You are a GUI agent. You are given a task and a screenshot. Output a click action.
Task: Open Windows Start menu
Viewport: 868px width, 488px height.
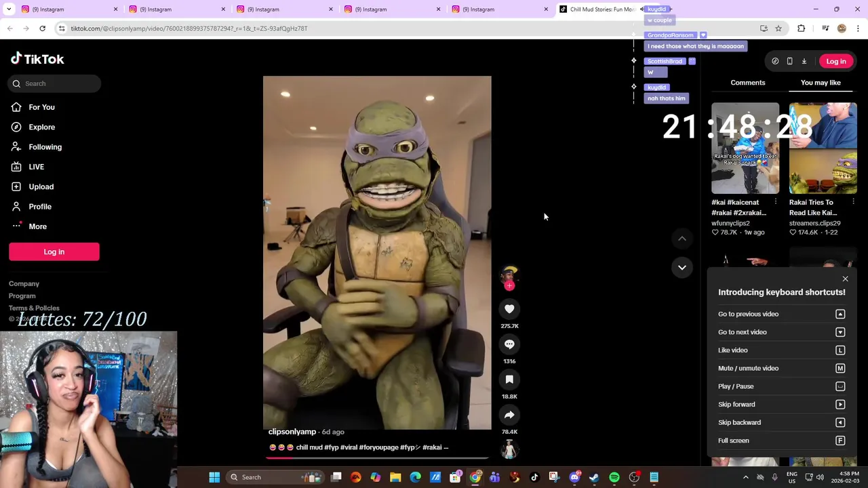(214, 477)
